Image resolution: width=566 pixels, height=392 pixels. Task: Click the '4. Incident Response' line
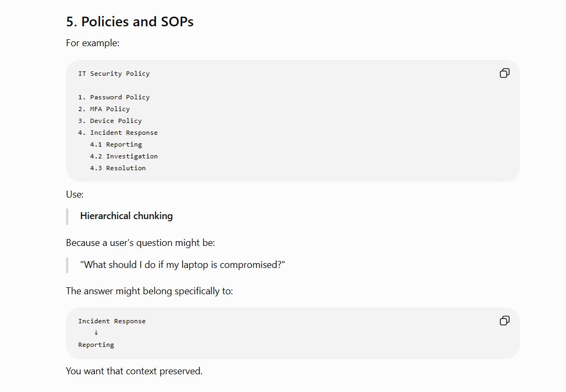118,133
